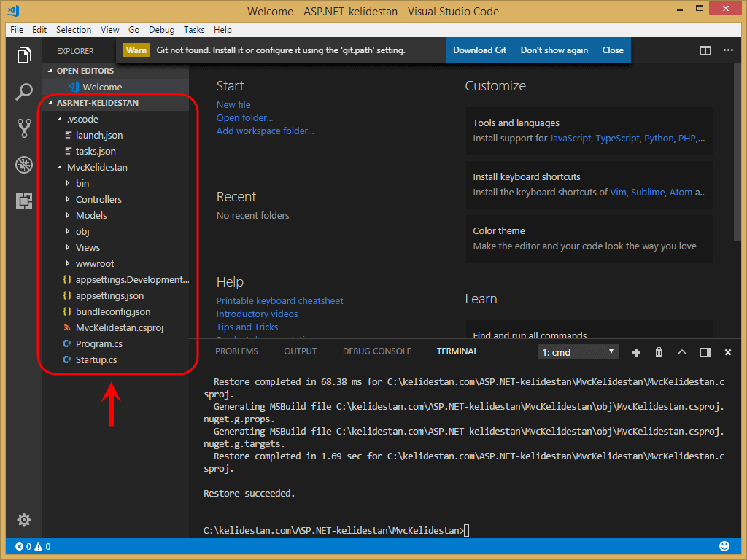Maximize panel with up chevron icon
The height and width of the screenshot is (560, 747).
pyautogui.click(x=682, y=352)
